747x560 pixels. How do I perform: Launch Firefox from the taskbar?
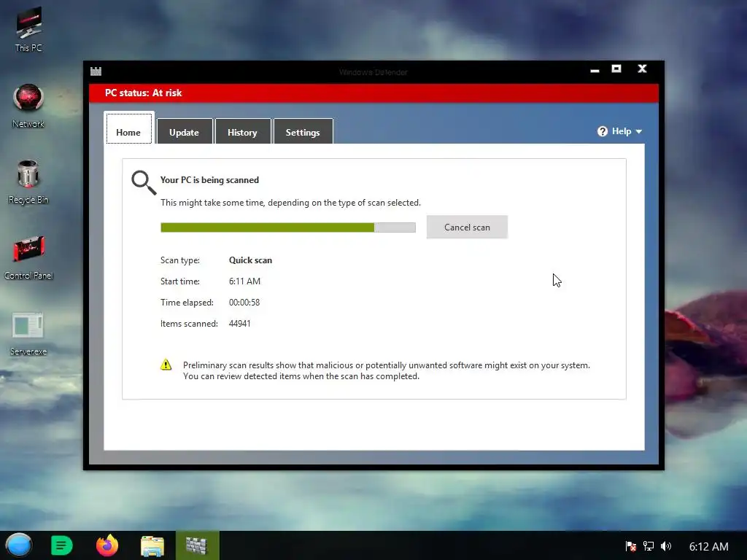107,545
